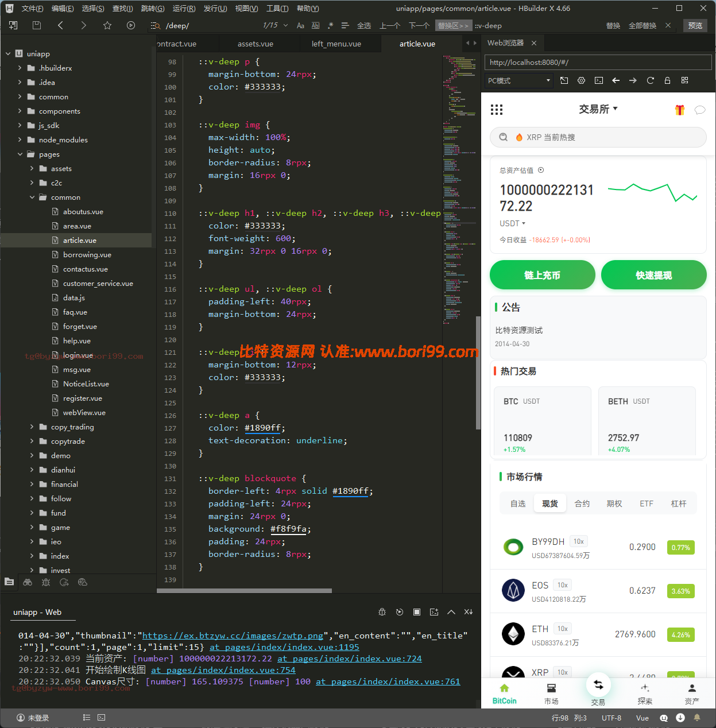Click the 替换区>> replace toggle button
The height and width of the screenshot is (728, 716).
(453, 26)
